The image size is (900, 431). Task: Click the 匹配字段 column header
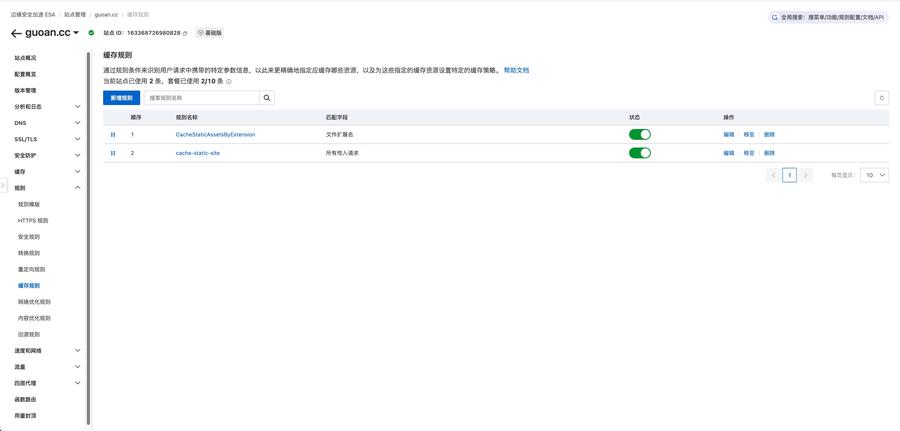(337, 117)
